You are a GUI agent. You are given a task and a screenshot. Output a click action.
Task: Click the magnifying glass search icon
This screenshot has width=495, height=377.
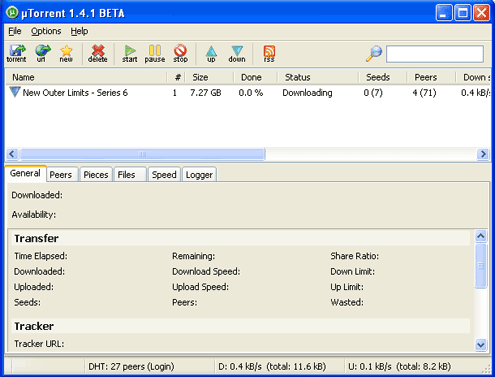(x=374, y=53)
